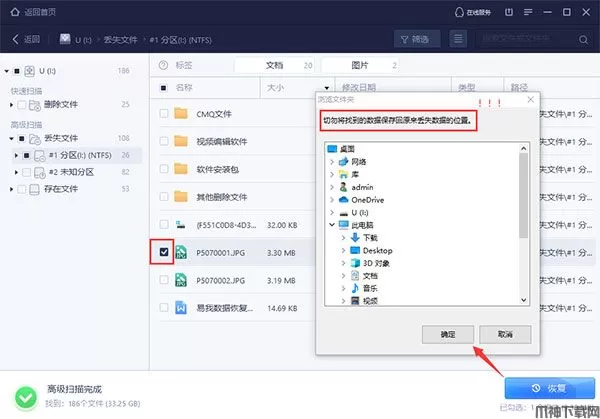The image size is (600, 419).
Task: Click 取消 to cancel folder dialog
Action: pyautogui.click(x=505, y=334)
